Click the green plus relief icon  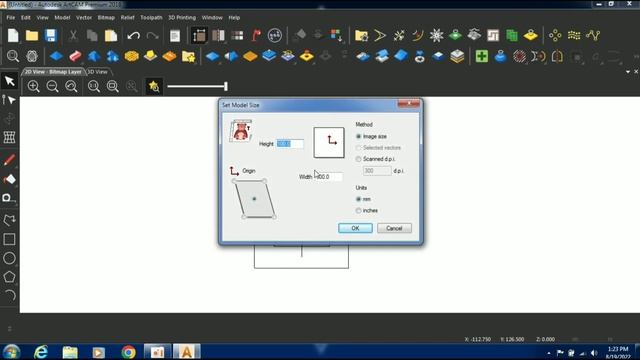click(482, 56)
